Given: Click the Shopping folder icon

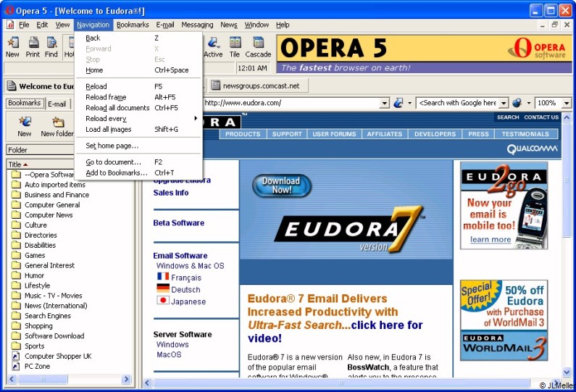Looking at the screenshot, I should pos(16,326).
